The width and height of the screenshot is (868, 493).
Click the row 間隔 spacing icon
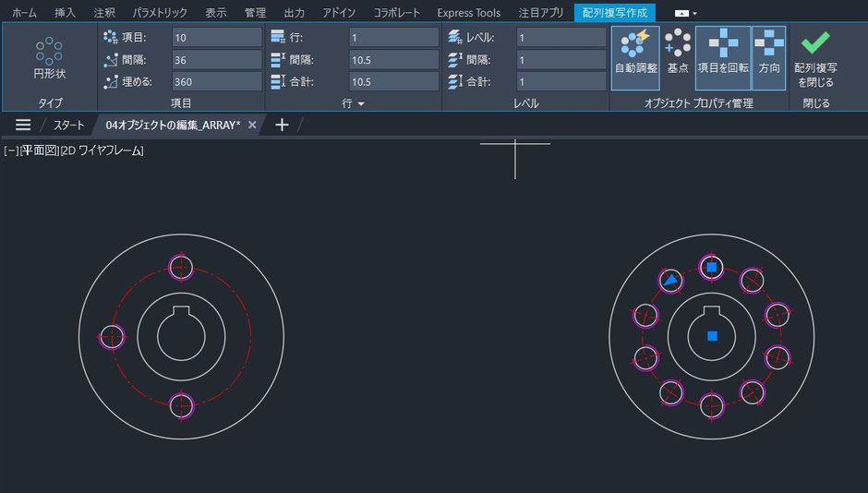[x=278, y=60]
